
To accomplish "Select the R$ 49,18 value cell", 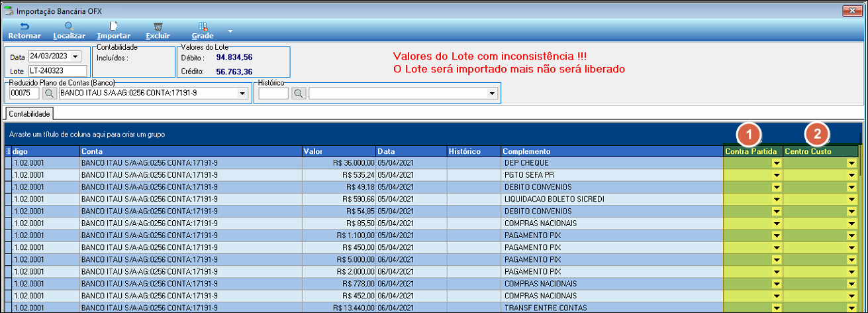I will point(338,187).
